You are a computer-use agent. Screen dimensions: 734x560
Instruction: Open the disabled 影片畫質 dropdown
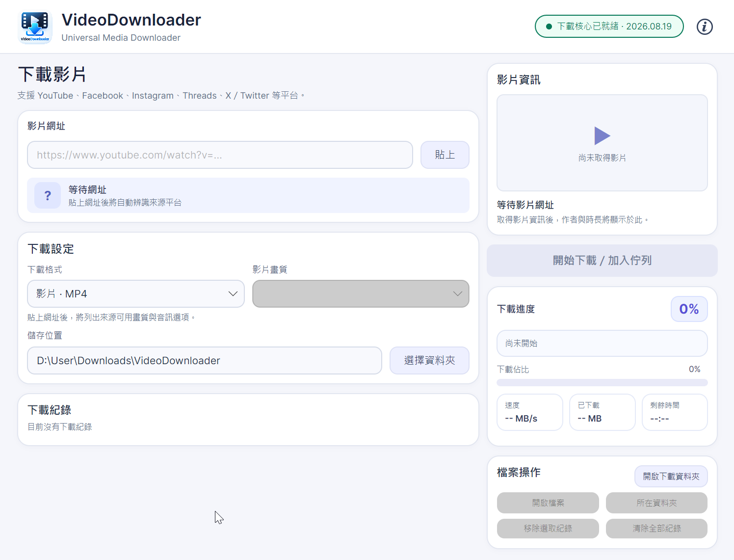tap(361, 294)
